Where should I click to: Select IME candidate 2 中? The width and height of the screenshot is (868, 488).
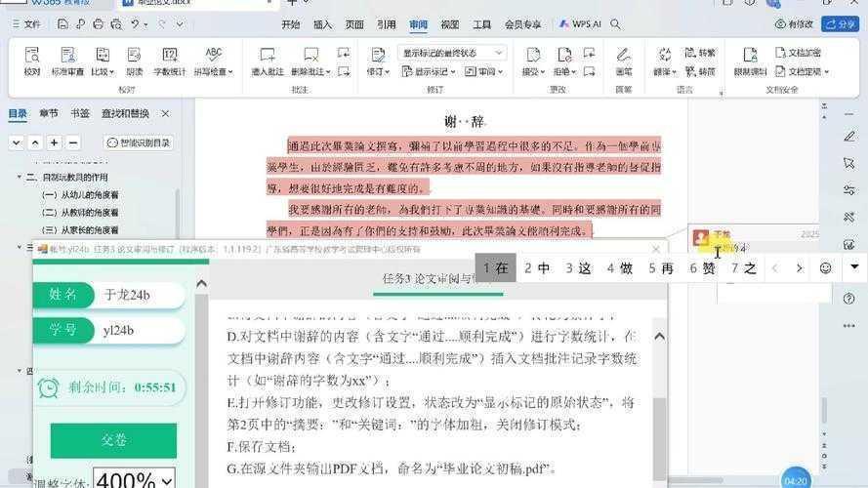pos(537,267)
